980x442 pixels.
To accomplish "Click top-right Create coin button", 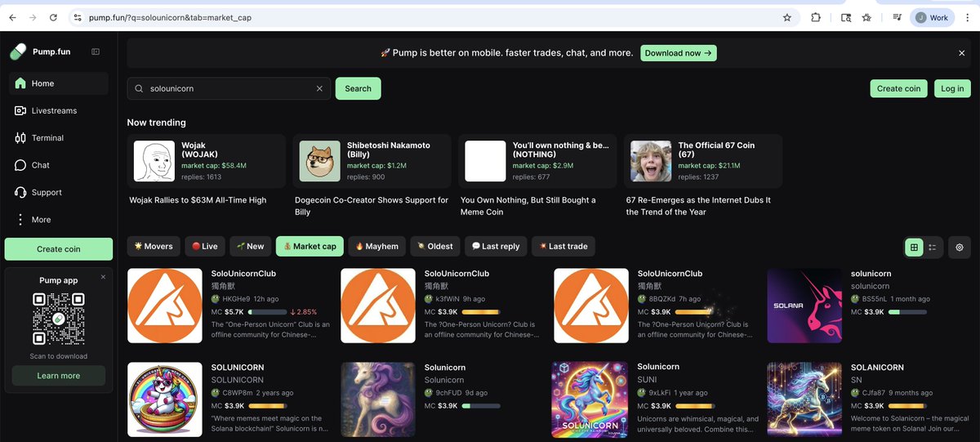I will tap(898, 88).
